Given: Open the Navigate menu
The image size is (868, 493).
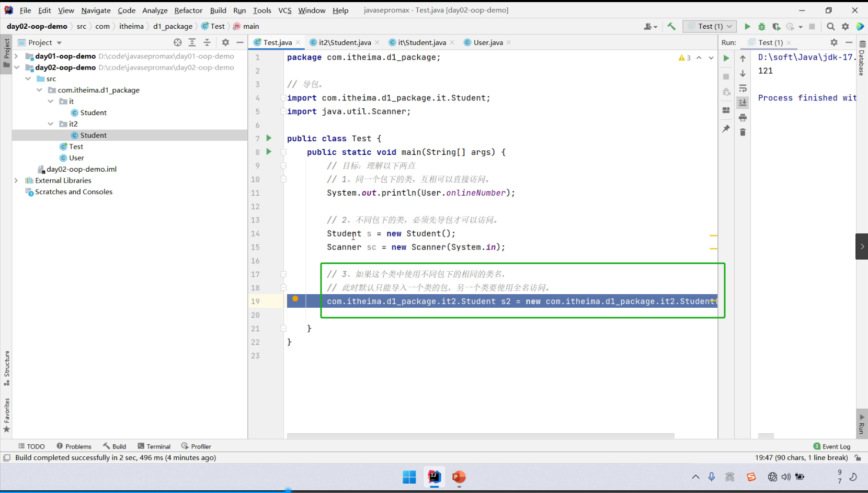Looking at the screenshot, I should [x=96, y=10].
